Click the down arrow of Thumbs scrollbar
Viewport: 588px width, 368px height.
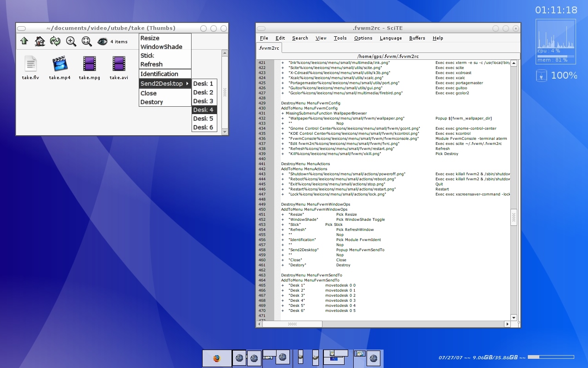tap(225, 132)
